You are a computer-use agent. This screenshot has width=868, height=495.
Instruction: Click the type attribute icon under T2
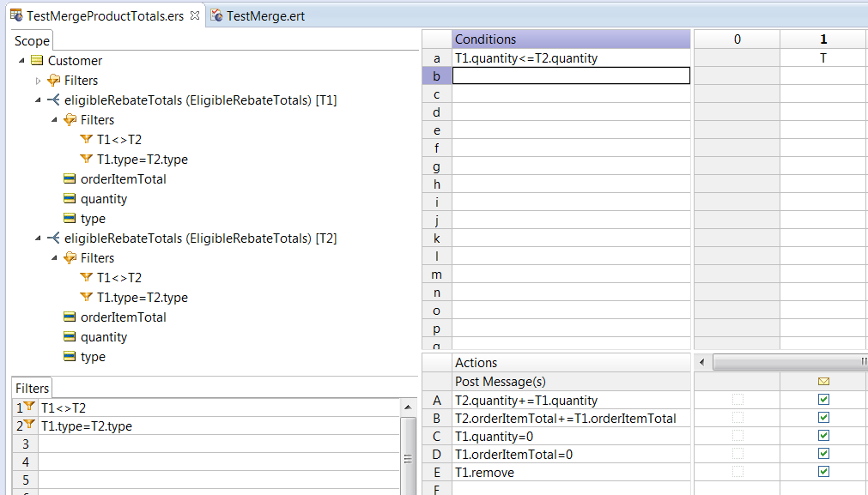(70, 357)
